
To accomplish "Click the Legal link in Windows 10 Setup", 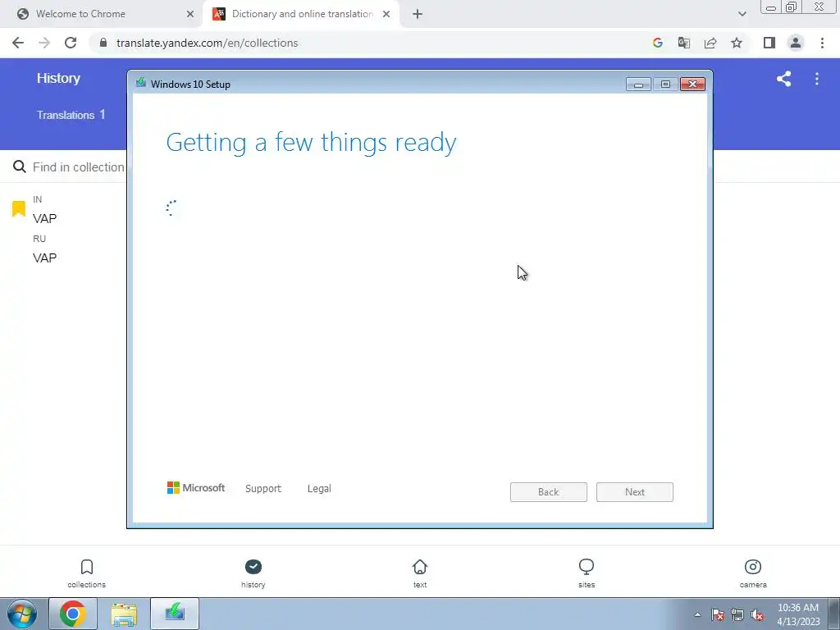I will click(319, 489).
